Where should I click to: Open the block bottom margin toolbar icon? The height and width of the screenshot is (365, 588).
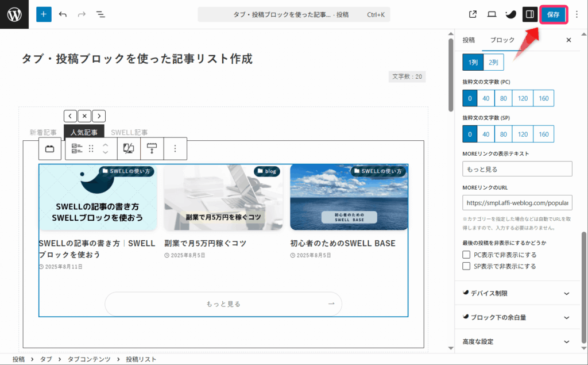152,149
